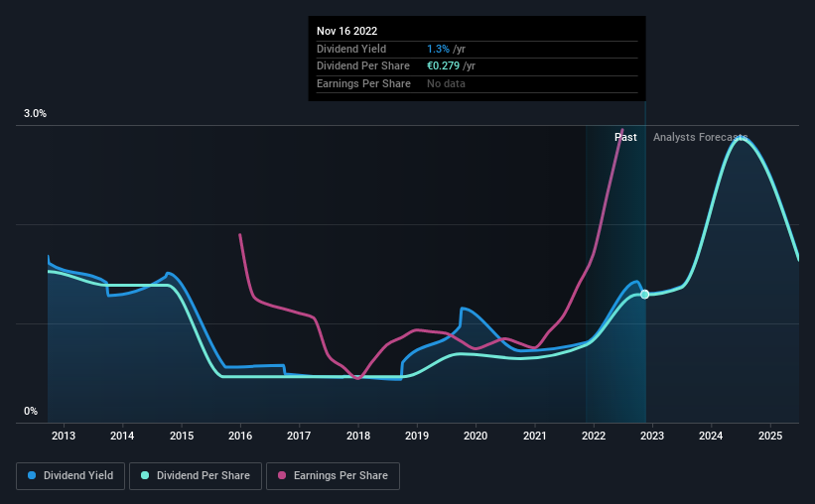This screenshot has height=504, width=815.
Task: Click the 2016 year axis label
Action: pyautogui.click(x=240, y=436)
